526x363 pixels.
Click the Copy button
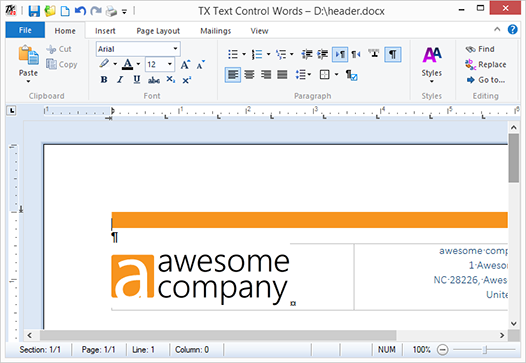[x=62, y=64]
